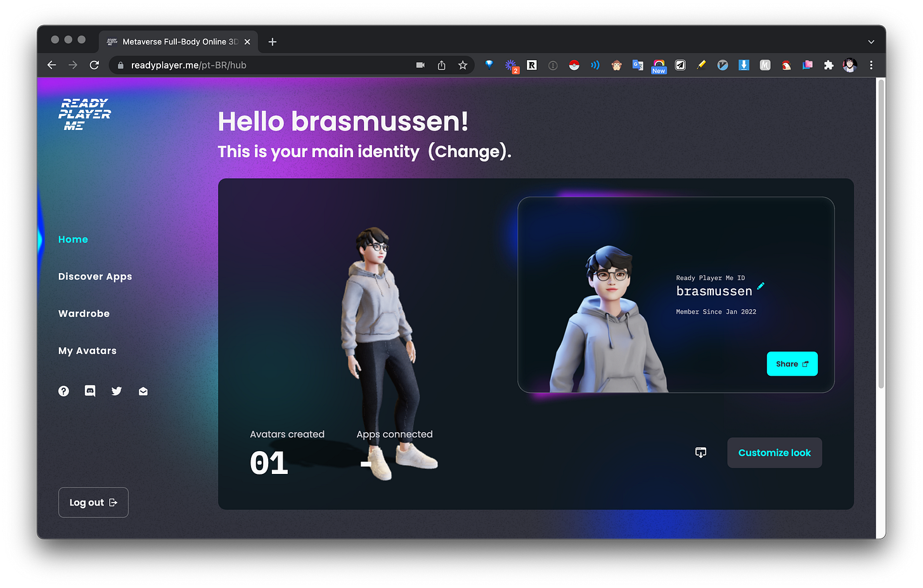
Task: Open the R extension icon
Action: point(532,65)
